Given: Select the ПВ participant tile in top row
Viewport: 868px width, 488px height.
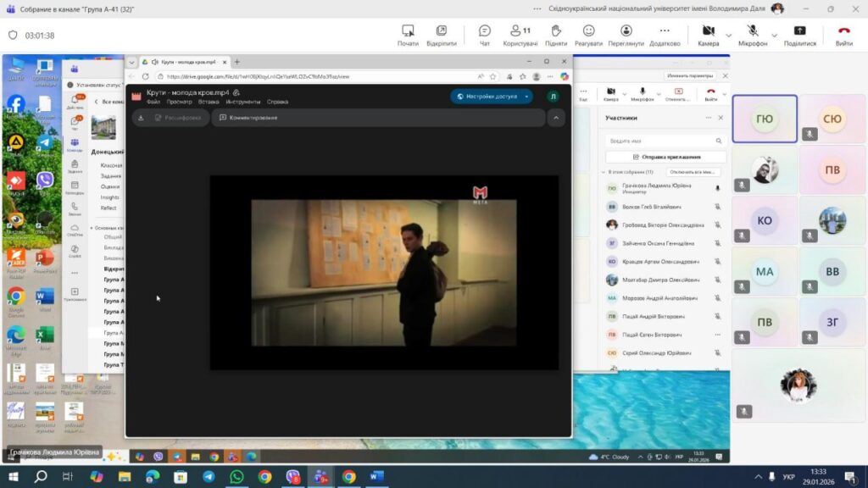Looking at the screenshot, I should (x=832, y=169).
